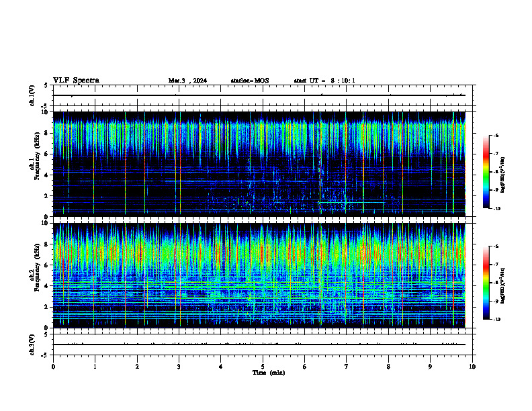Screen dimensions: 532x411
Task: Click time axis tick label '7'
Action: [x=347, y=367]
